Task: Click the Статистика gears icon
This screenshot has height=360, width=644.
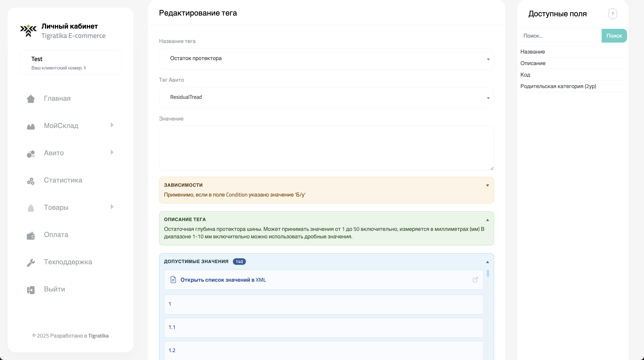Action: (31, 181)
